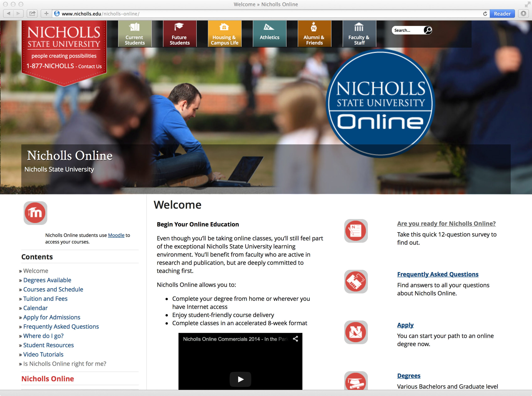Open the Tuition and Fees link
Viewport: 532px width, 396px height.
(x=45, y=299)
